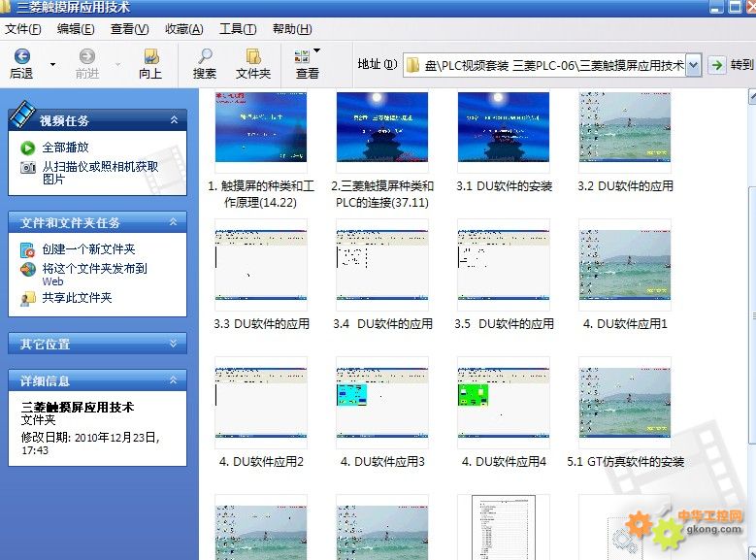Select video thumbnail 3.3 DU软件的应用
The width and height of the screenshot is (756, 560).
[261, 265]
